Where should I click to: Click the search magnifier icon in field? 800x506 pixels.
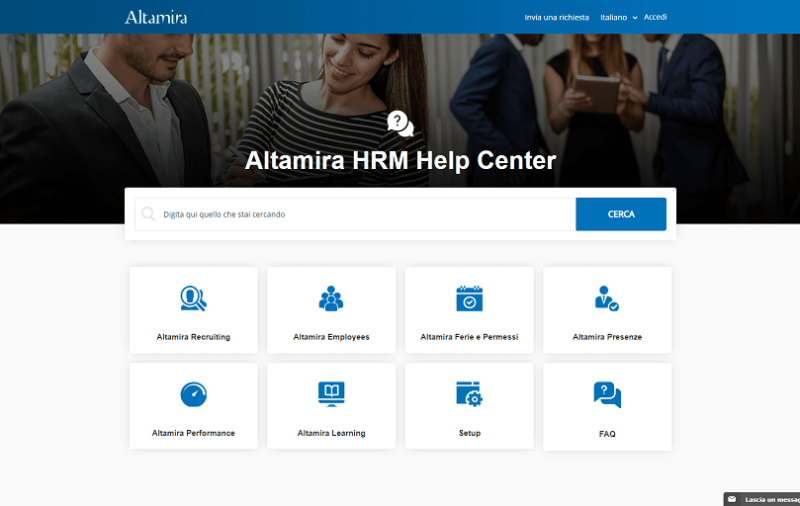148,214
